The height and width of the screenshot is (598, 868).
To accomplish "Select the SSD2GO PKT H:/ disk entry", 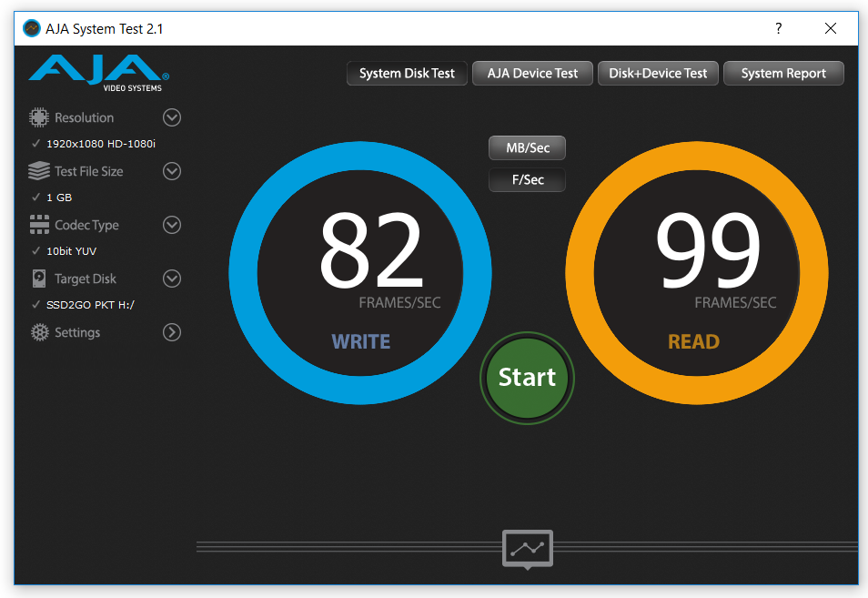I will 90,305.
